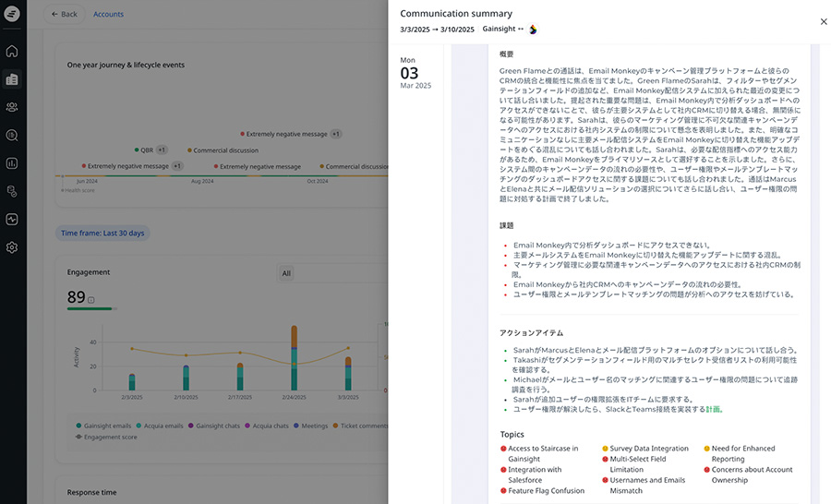Click the middle-row Extremely negative message near Aug 2024
Image resolution: width=831 pixels, height=504 pixels.
point(257,166)
